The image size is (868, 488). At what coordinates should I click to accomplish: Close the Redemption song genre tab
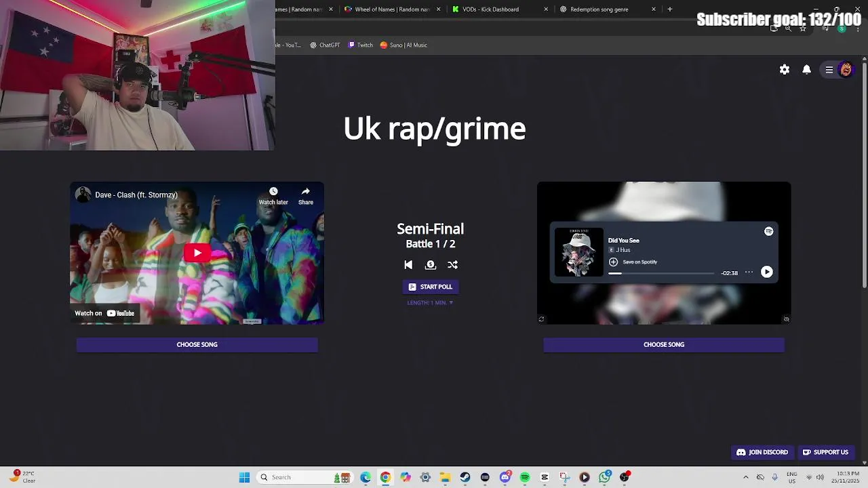click(x=654, y=9)
